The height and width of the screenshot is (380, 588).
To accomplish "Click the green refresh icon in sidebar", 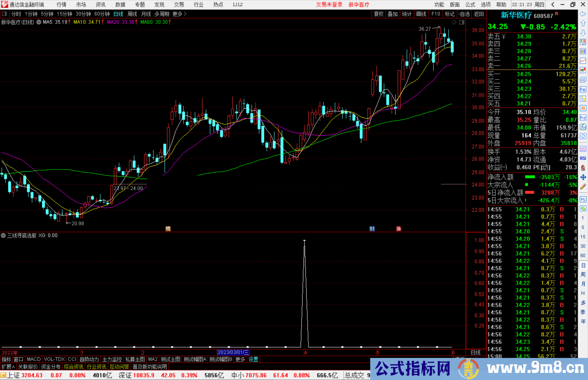I will pyautogui.click(x=583, y=209).
